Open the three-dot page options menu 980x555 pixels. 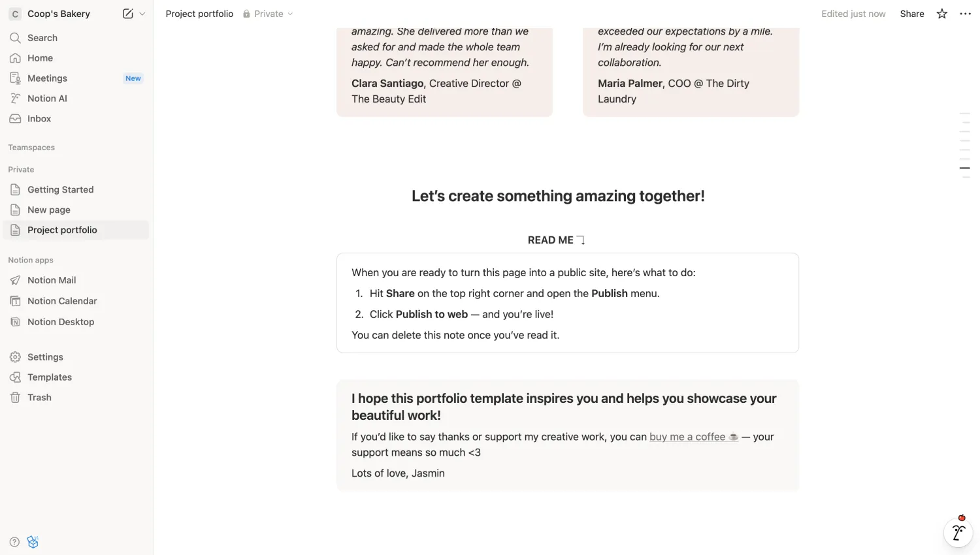click(x=966, y=13)
